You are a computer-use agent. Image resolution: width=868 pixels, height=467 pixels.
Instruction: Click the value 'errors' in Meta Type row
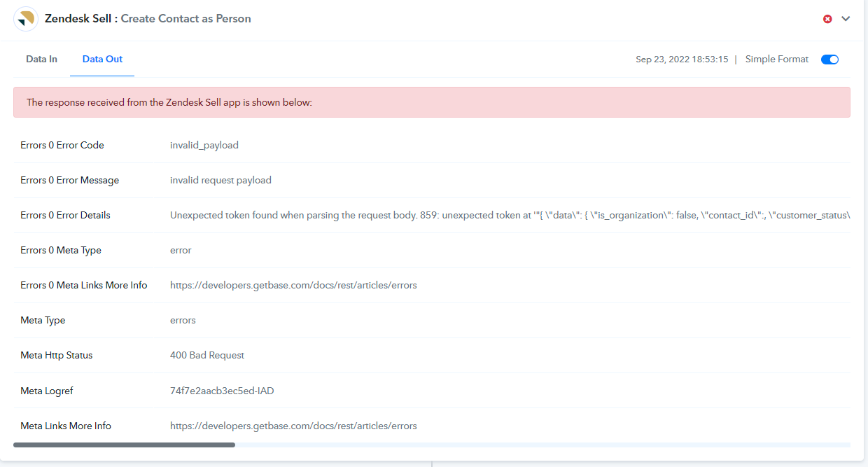pos(183,320)
